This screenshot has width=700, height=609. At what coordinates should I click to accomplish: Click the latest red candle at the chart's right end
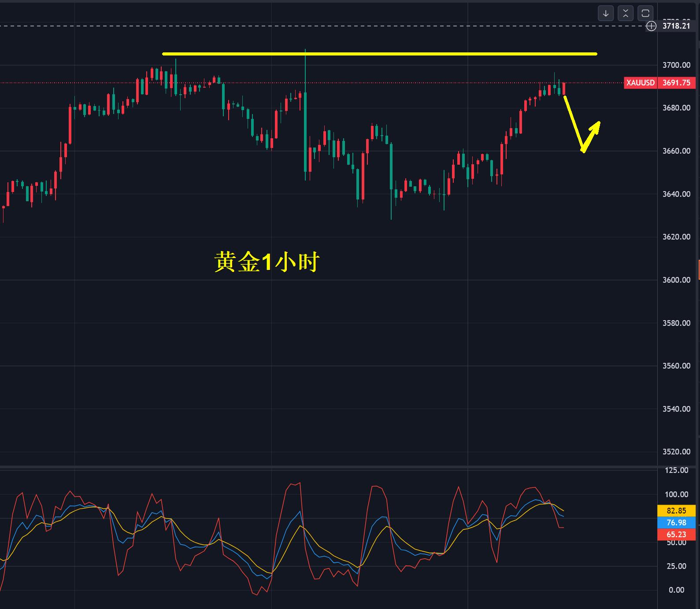click(564, 89)
